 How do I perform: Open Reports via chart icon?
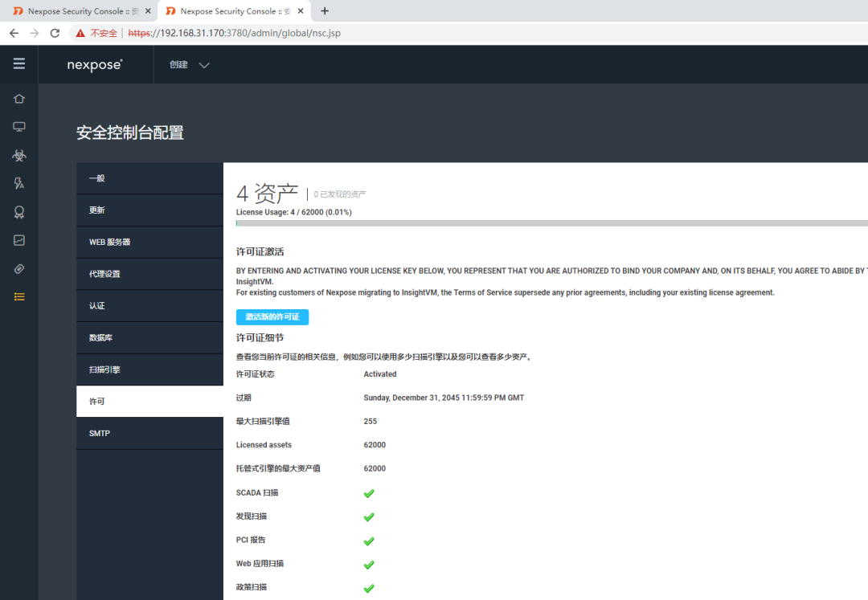point(18,240)
